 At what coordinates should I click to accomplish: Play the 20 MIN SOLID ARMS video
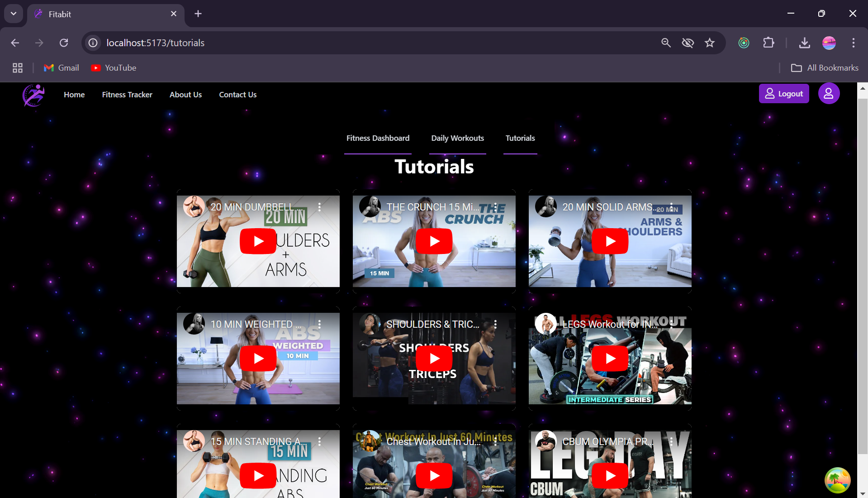pyautogui.click(x=610, y=241)
